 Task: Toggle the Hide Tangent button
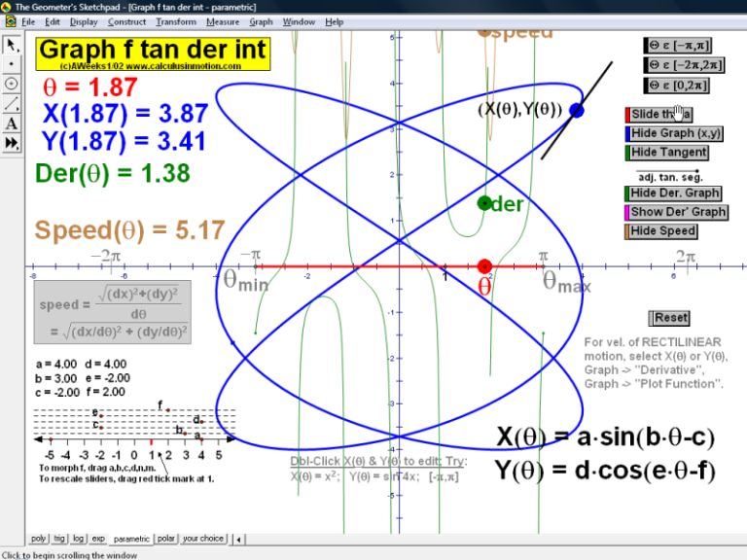tap(667, 153)
